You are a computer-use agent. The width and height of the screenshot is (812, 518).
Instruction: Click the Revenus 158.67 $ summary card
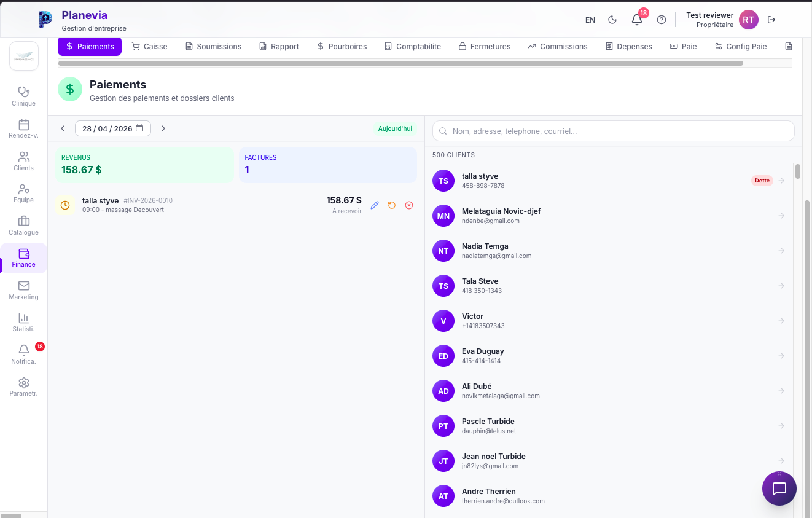(x=145, y=165)
